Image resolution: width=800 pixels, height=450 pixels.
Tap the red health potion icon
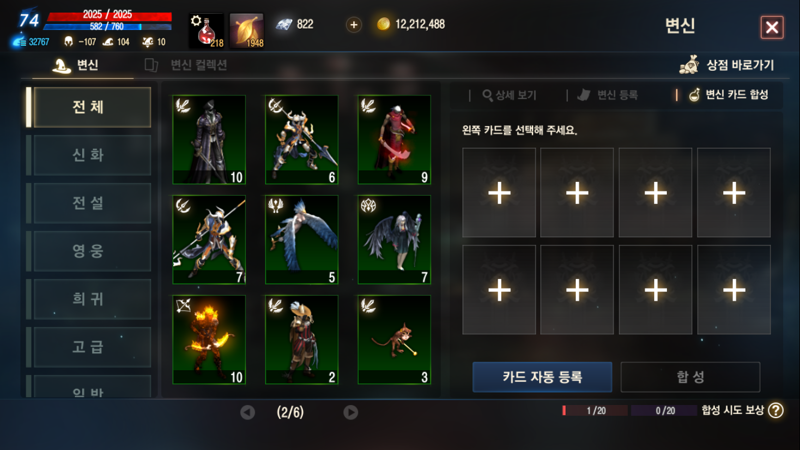[207, 31]
